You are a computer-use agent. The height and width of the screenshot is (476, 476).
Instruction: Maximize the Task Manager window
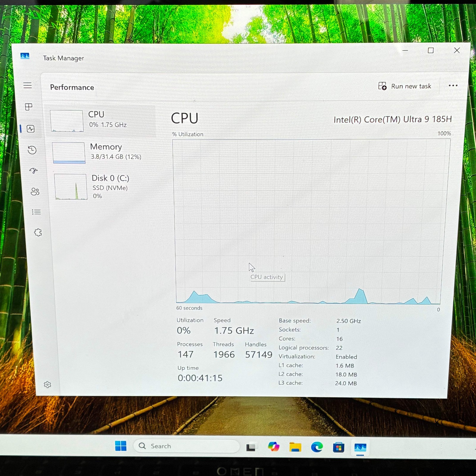pyautogui.click(x=430, y=51)
